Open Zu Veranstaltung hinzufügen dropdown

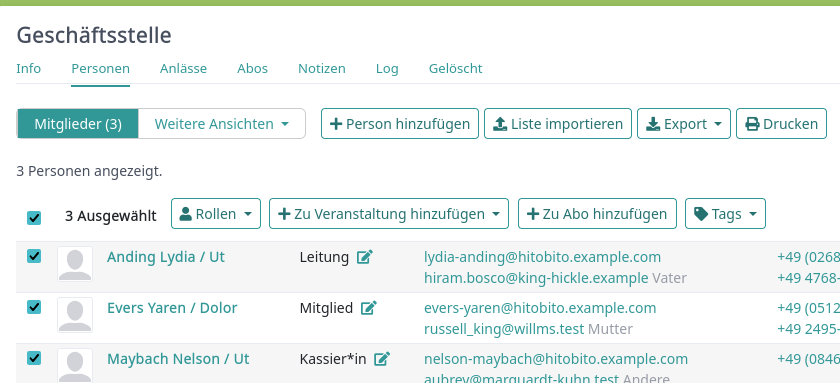pyautogui.click(x=389, y=214)
